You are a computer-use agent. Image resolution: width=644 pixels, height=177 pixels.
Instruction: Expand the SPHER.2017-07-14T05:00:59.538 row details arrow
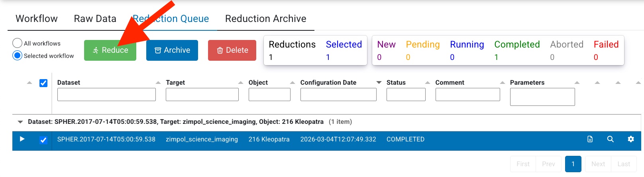22,139
